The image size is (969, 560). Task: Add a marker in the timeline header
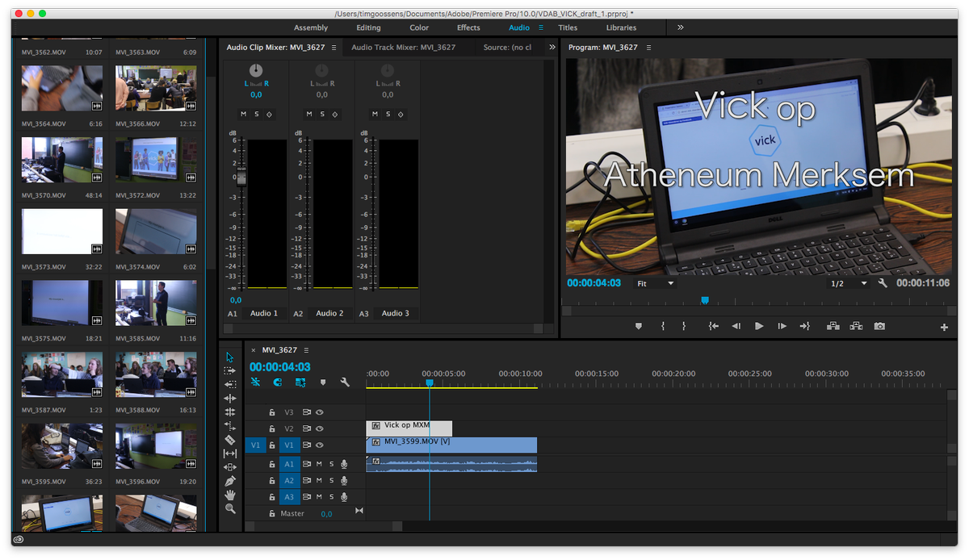(x=323, y=382)
